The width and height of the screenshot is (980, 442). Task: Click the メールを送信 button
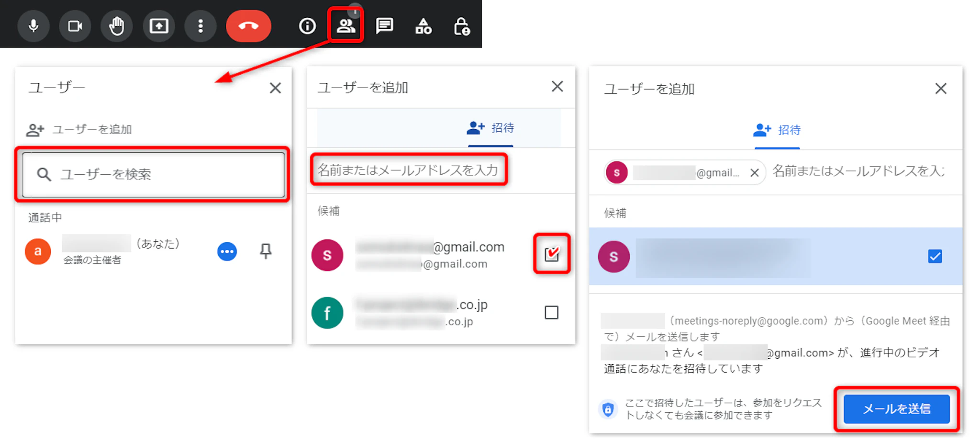(896, 409)
